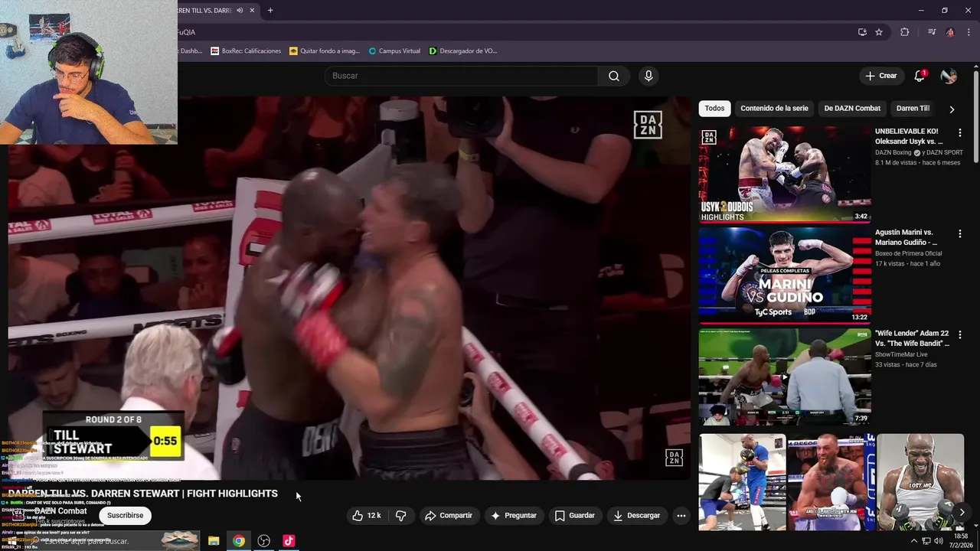Image resolution: width=980 pixels, height=551 pixels.
Task: Focus the Buscar search field
Action: pos(462,76)
